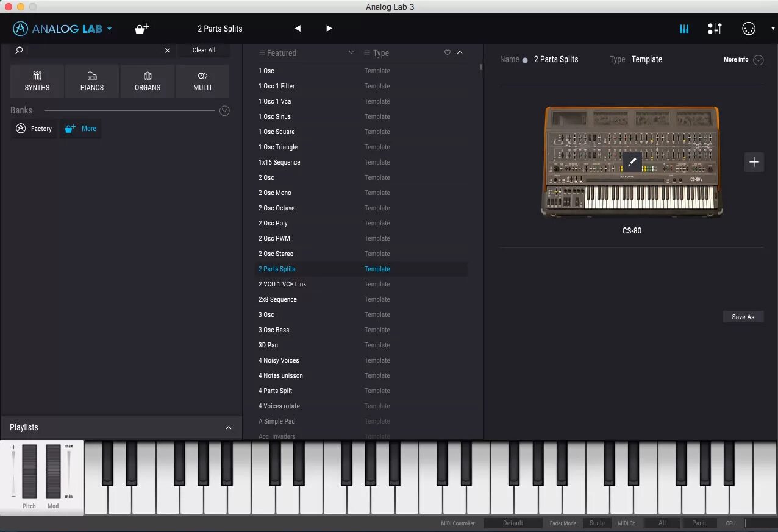Select the A Simple Pad preset
This screenshot has width=778, height=532.
[x=363, y=421]
